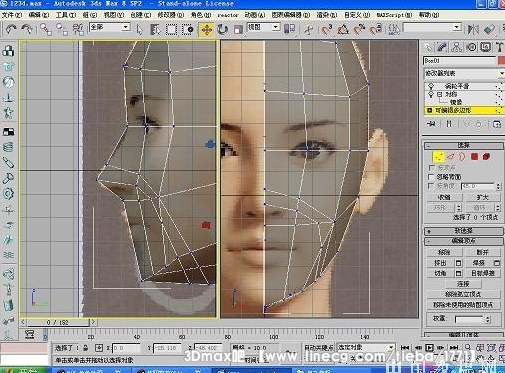
Task: Click the top reactor toolbar icon on left
Action: tap(8, 51)
